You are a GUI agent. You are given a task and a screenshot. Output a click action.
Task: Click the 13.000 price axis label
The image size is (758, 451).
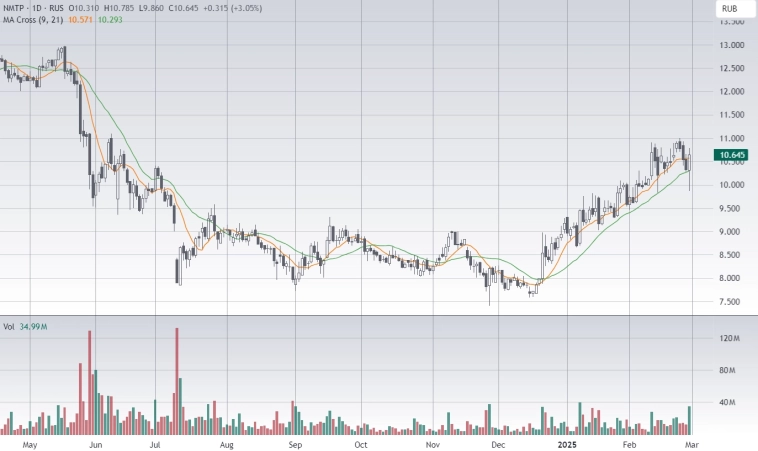tap(732, 45)
